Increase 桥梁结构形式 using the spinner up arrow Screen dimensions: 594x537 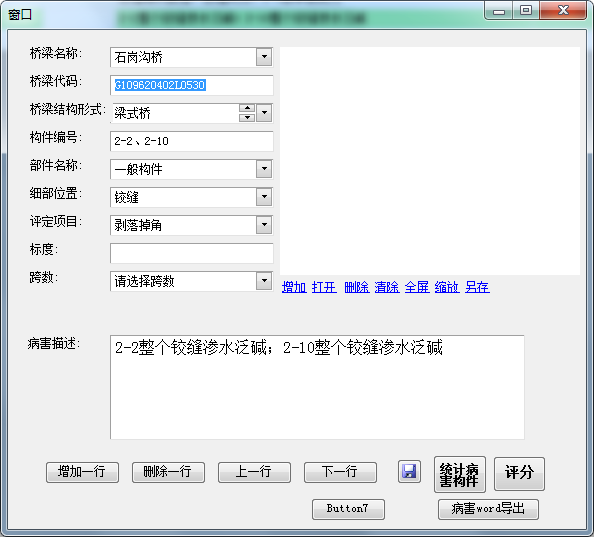tap(247, 108)
